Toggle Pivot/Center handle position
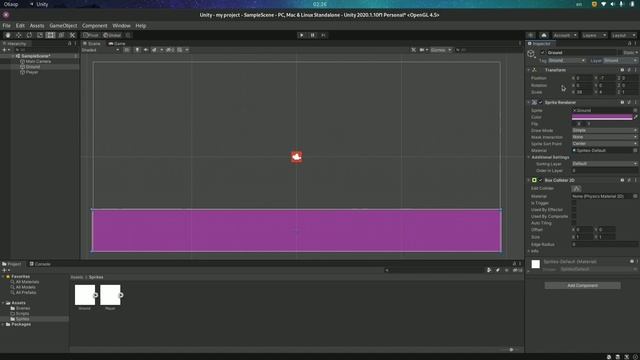The height and width of the screenshot is (360, 640). point(91,35)
